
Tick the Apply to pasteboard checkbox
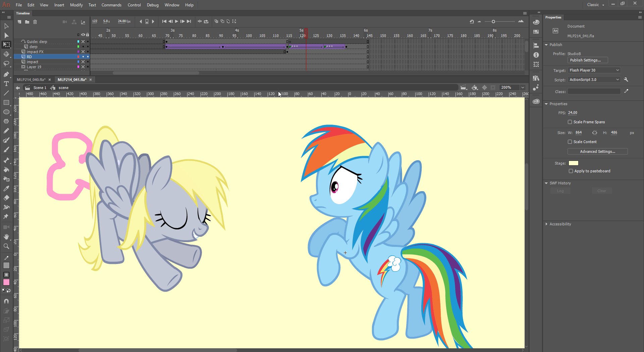571,171
